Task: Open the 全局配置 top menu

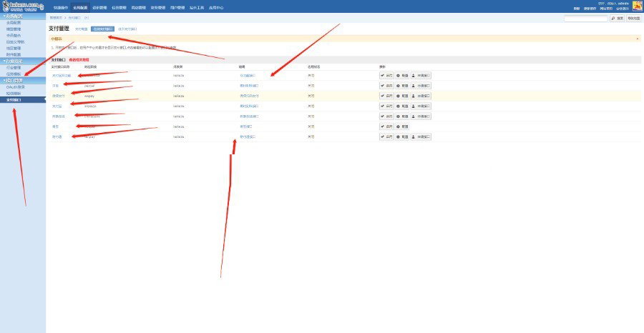Action: tap(80, 8)
